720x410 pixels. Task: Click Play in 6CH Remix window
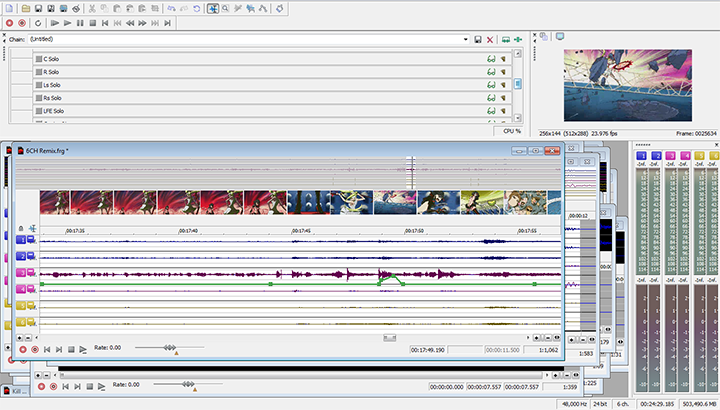[83, 349]
